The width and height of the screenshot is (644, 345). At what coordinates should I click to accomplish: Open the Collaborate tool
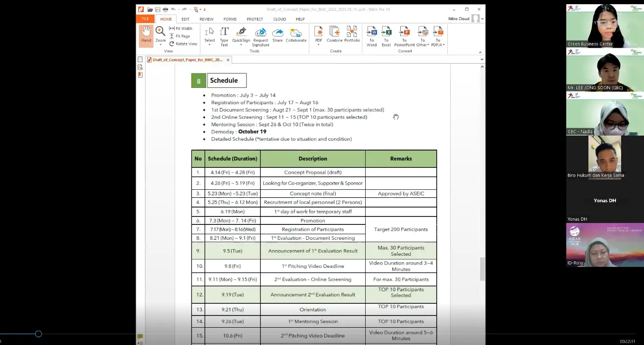[296, 35]
